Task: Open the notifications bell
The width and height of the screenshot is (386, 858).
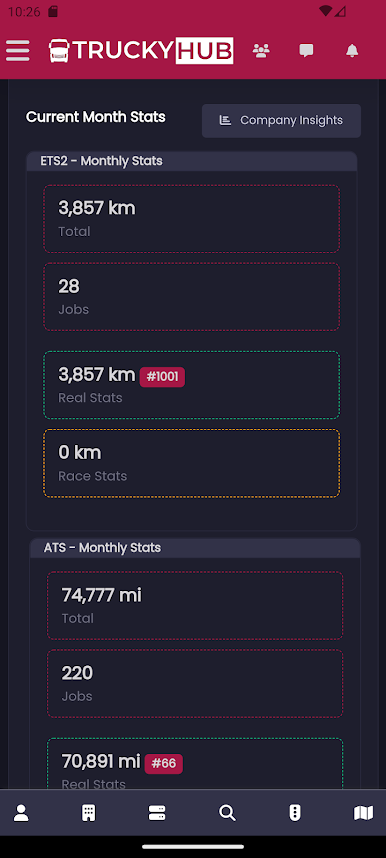Action: [352, 51]
